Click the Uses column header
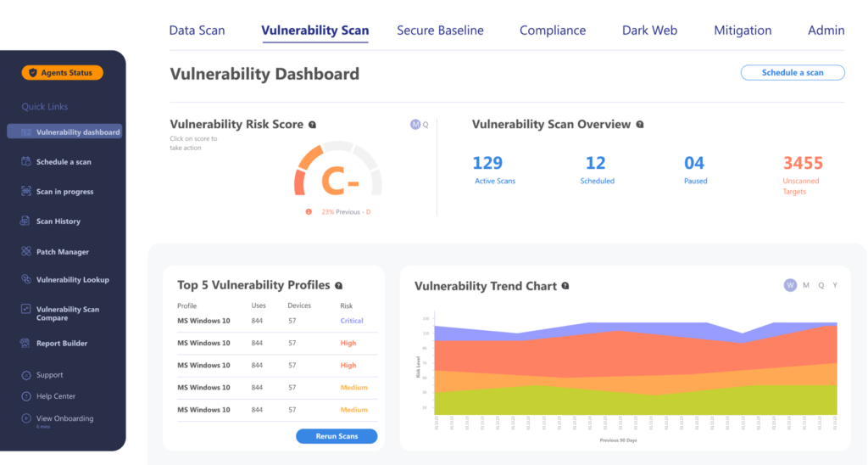The width and height of the screenshot is (868, 465). coord(259,305)
